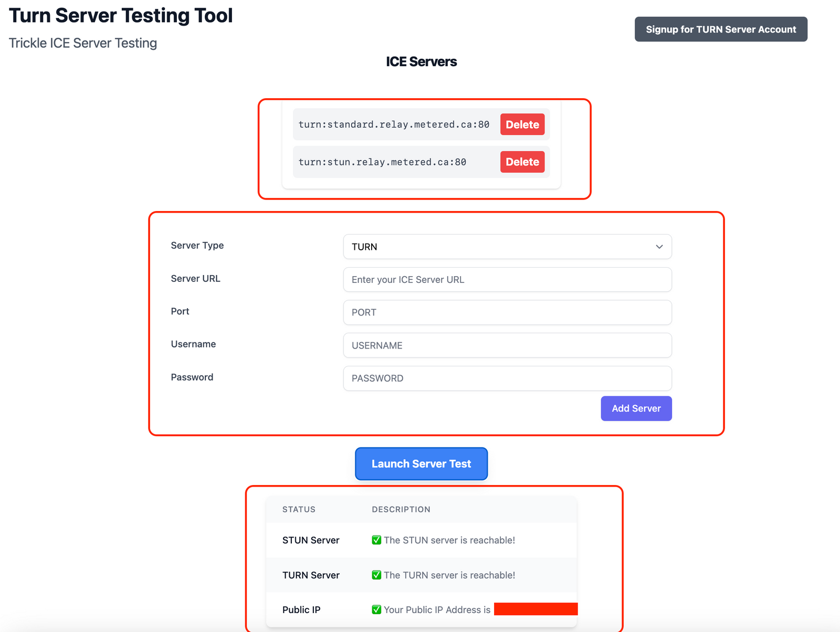Open the Server Type dropdown

[x=507, y=247]
